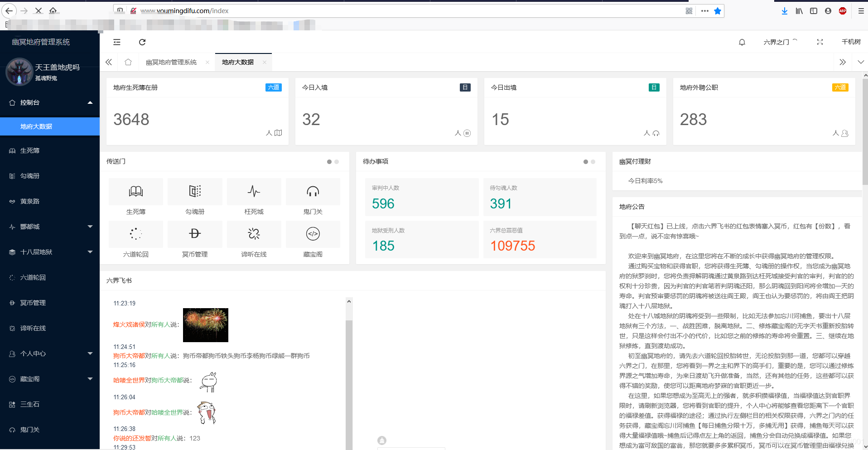Open 六道轮回 loading-circle icon shortcut
868x450 pixels.
click(x=136, y=234)
